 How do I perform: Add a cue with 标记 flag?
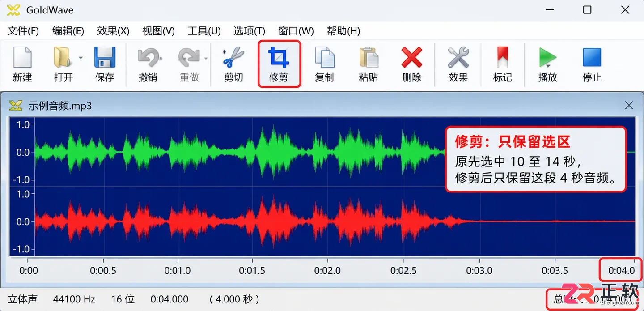503,64
